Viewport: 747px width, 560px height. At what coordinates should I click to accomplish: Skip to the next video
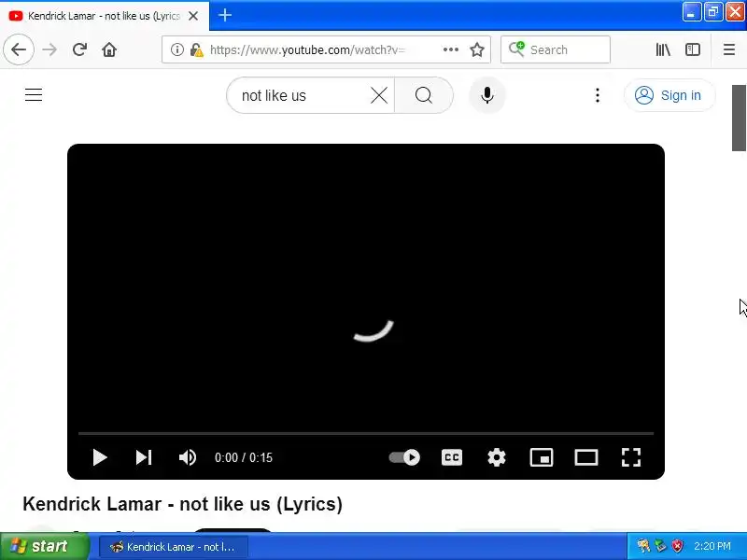[x=144, y=457]
